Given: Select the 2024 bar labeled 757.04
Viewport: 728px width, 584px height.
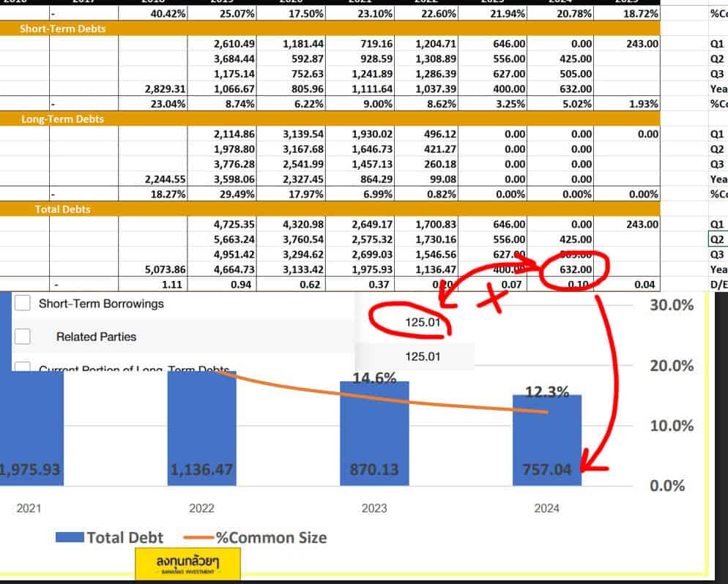Looking at the screenshot, I should 546,439.
